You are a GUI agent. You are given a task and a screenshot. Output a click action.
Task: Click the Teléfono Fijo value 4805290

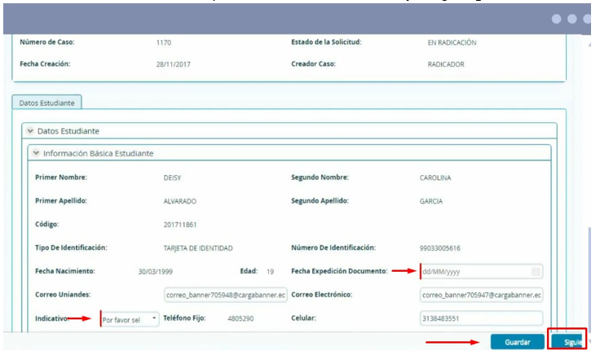click(242, 318)
